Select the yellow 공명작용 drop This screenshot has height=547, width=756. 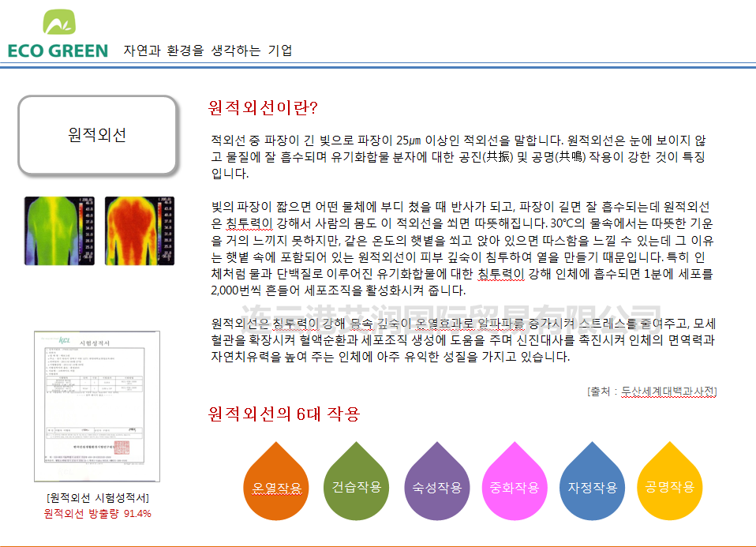[670, 481]
